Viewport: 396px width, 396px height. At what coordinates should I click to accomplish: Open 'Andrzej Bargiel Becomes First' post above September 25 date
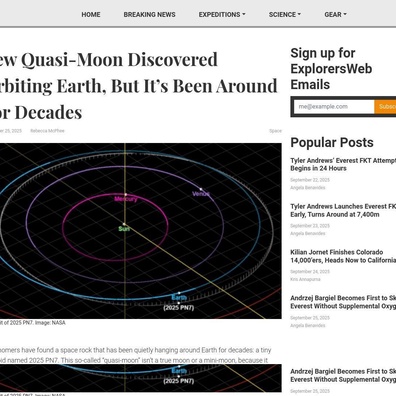pyautogui.click(x=343, y=302)
